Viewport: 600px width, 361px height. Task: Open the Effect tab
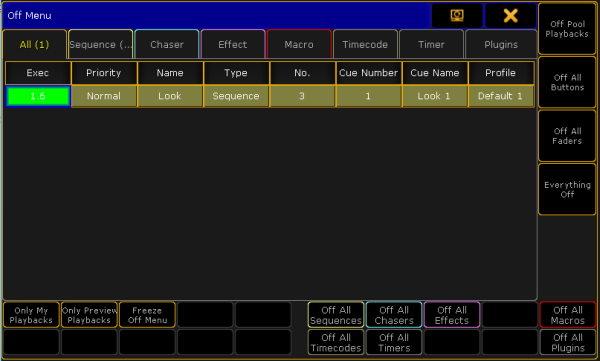pyautogui.click(x=233, y=44)
